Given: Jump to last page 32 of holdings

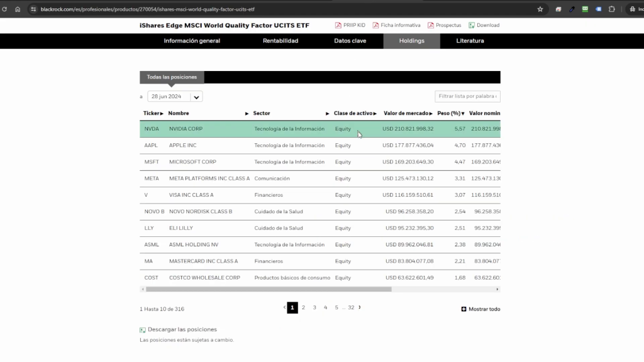Looking at the screenshot, I should click(351, 307).
